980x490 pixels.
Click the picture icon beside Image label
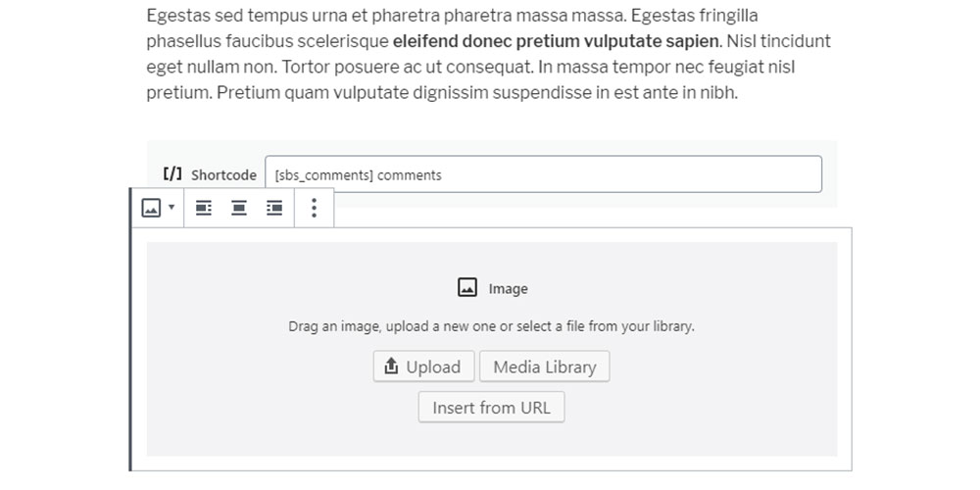[x=467, y=287]
